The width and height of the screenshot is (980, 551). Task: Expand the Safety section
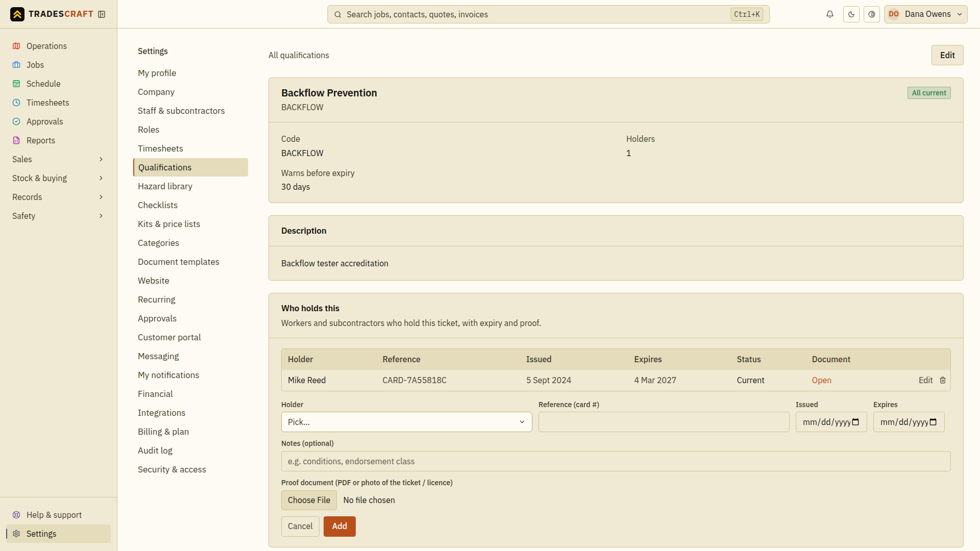[x=58, y=216]
